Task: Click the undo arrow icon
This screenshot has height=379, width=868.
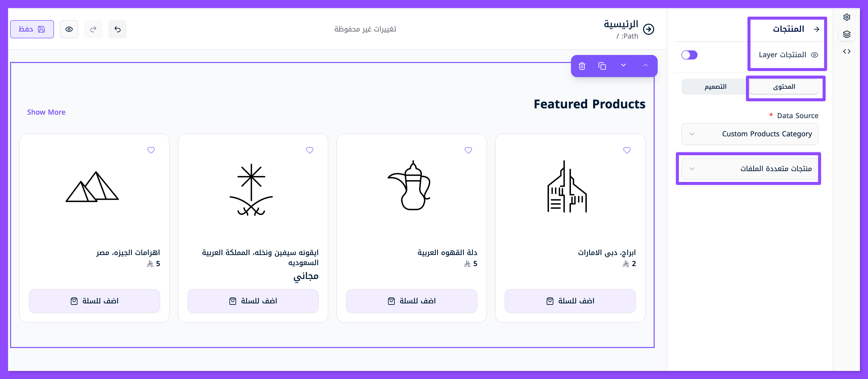Action: click(x=117, y=29)
